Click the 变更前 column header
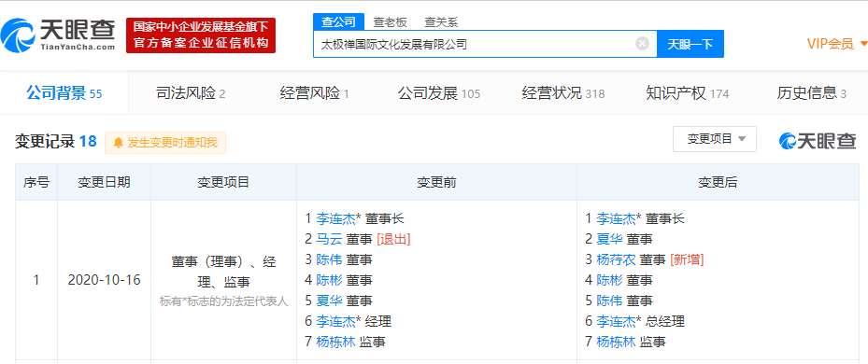Viewport: 868px width, 364px height. point(436,182)
